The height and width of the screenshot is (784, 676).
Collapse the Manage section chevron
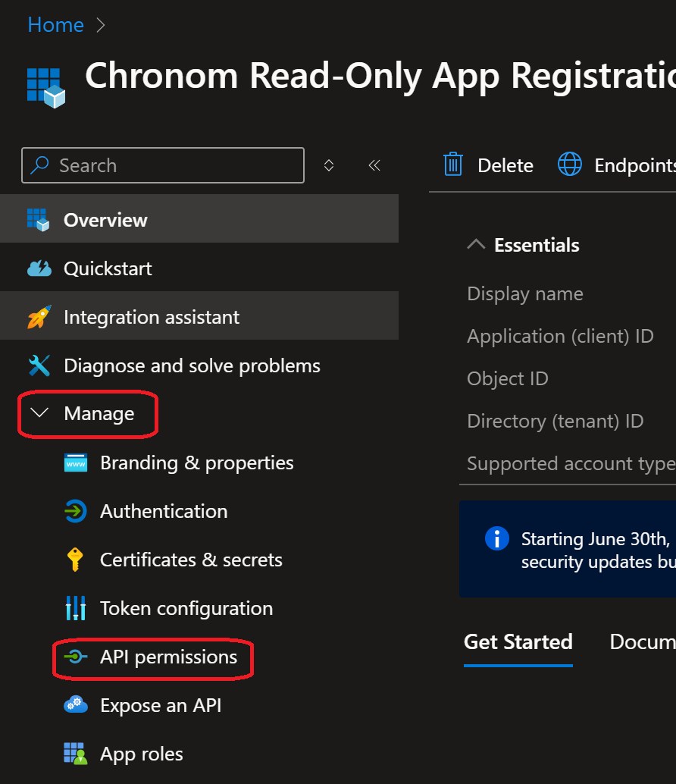coord(39,412)
